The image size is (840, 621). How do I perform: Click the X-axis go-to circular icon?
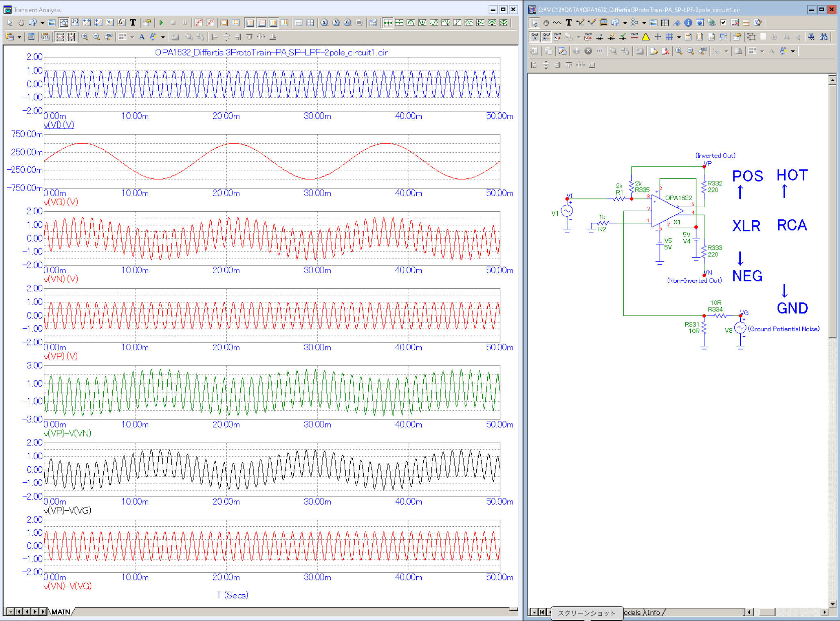pos(324,23)
